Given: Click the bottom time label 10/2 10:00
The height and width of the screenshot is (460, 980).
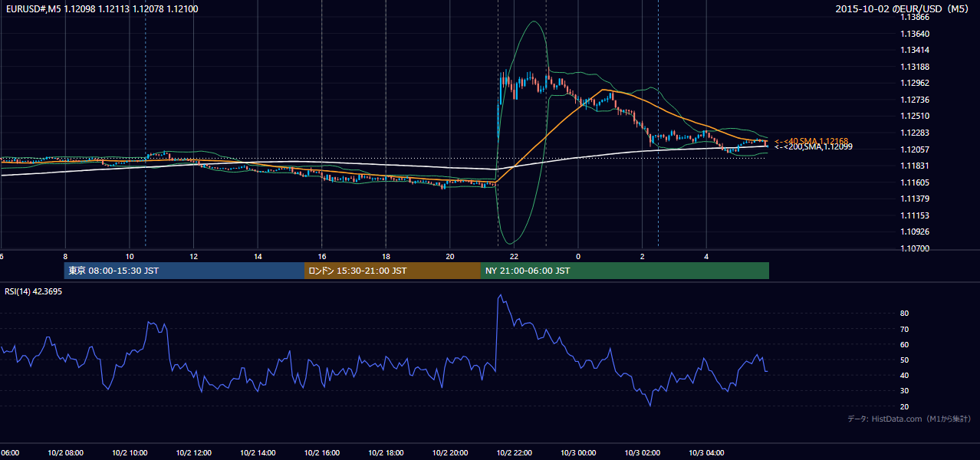Looking at the screenshot, I should pyautogui.click(x=130, y=452).
